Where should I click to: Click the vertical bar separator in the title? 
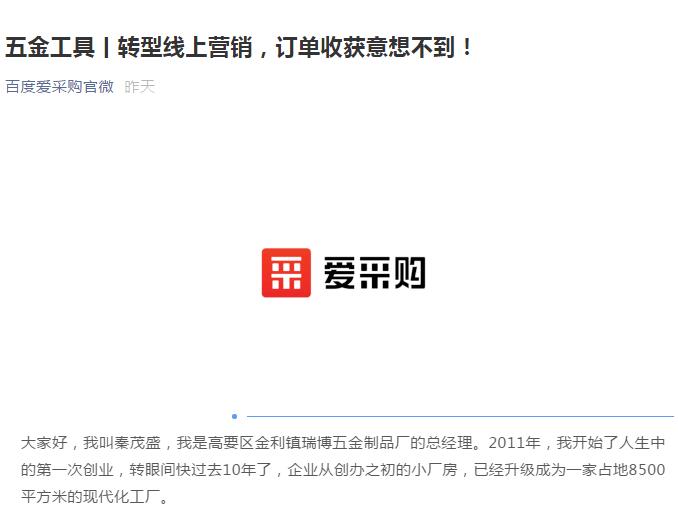pos(106,47)
